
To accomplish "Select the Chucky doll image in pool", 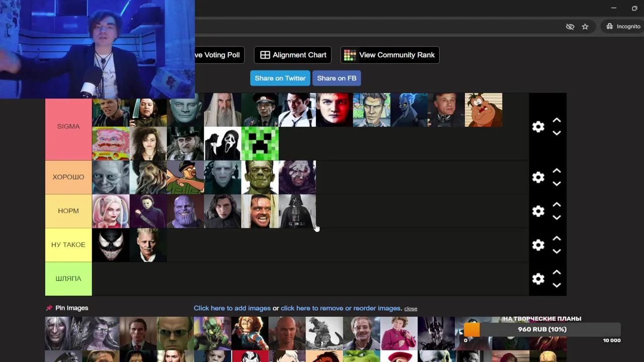I will point(250,333).
